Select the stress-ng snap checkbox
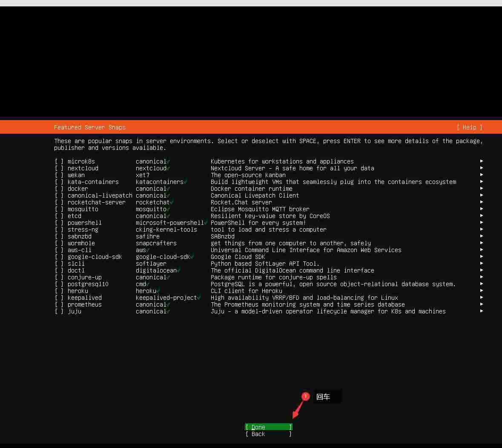The image size is (502, 448). pos(59,230)
